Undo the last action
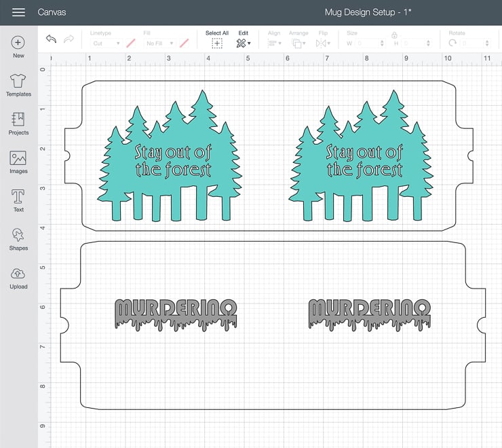Viewport: 502px width, 448px height. pos(52,39)
